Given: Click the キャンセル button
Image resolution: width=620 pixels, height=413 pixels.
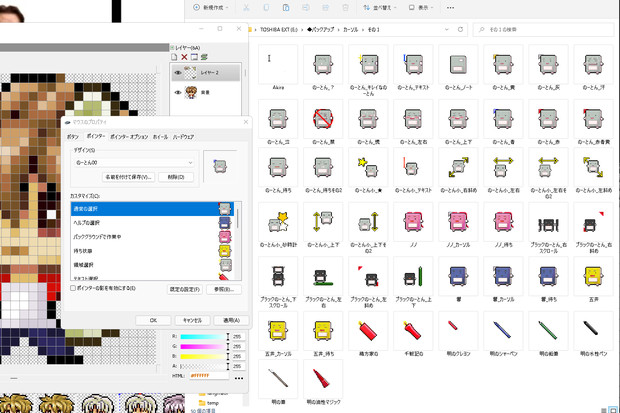Looking at the screenshot, I should coord(193,320).
